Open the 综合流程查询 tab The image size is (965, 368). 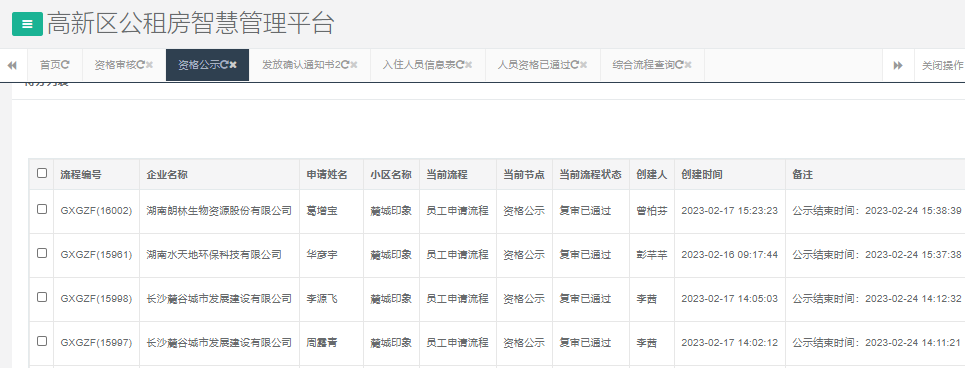(x=644, y=65)
